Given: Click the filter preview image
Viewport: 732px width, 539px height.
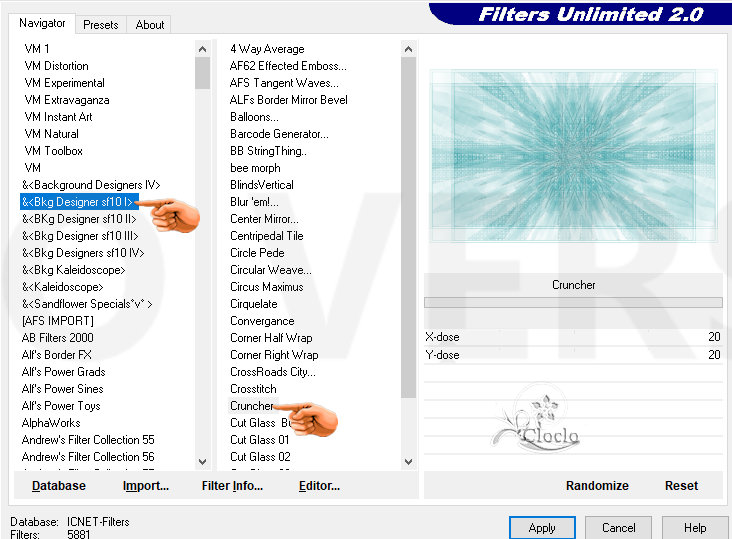Looking at the screenshot, I should (x=574, y=156).
